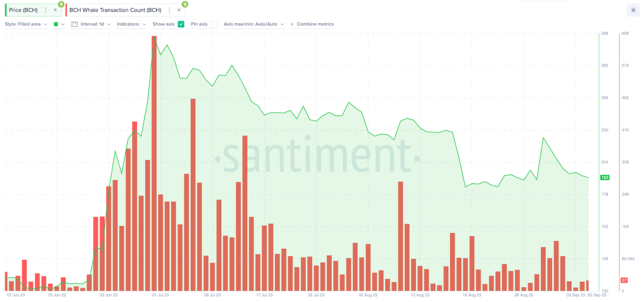Click the tallest whale transaction bar near 01 Jul
This screenshot has height=302, width=644.
click(154, 163)
